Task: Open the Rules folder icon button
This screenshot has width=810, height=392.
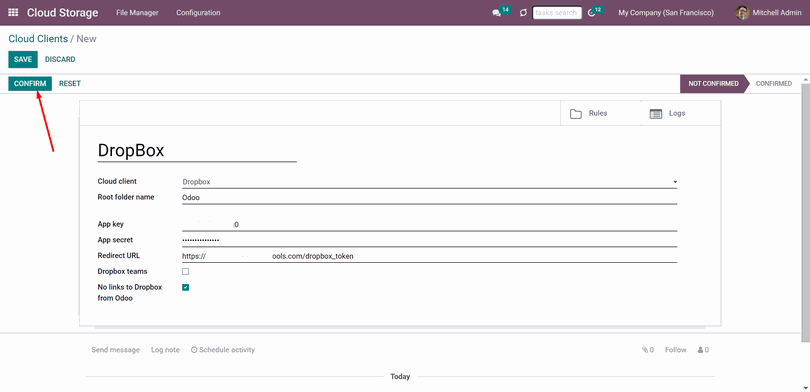Action: tap(575, 114)
